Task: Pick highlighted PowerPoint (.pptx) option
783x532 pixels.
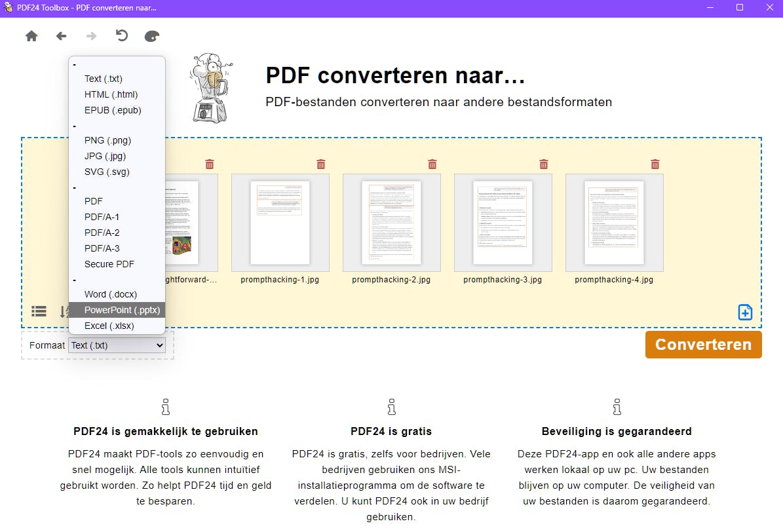Action: [117, 310]
